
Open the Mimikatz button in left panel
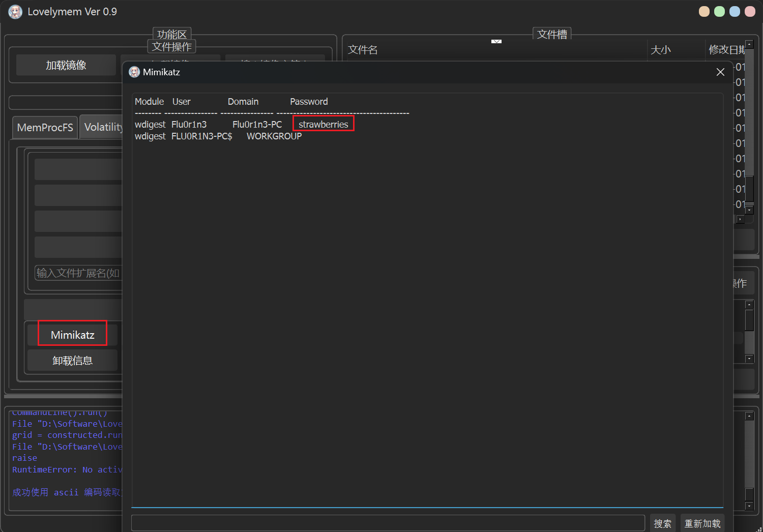(73, 335)
